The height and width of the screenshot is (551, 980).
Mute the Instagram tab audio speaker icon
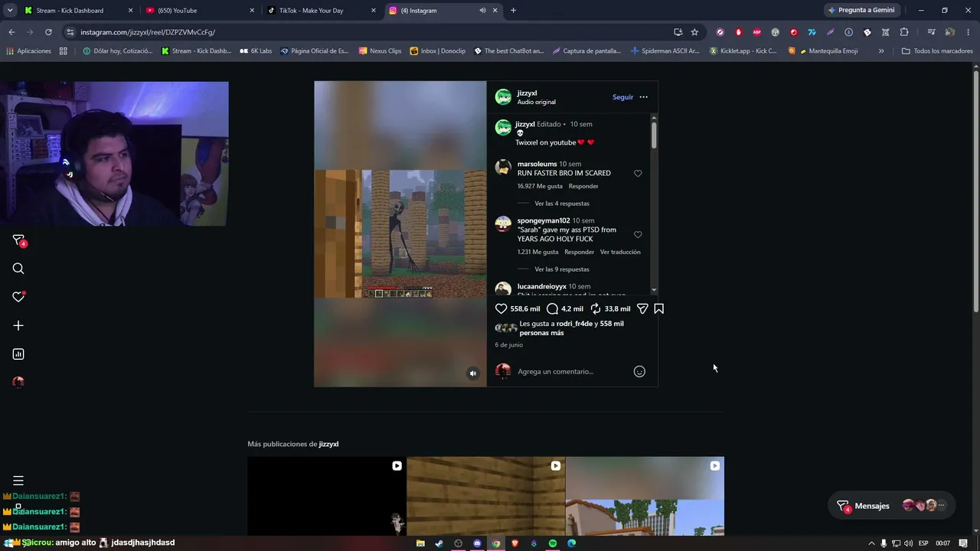pos(482,11)
